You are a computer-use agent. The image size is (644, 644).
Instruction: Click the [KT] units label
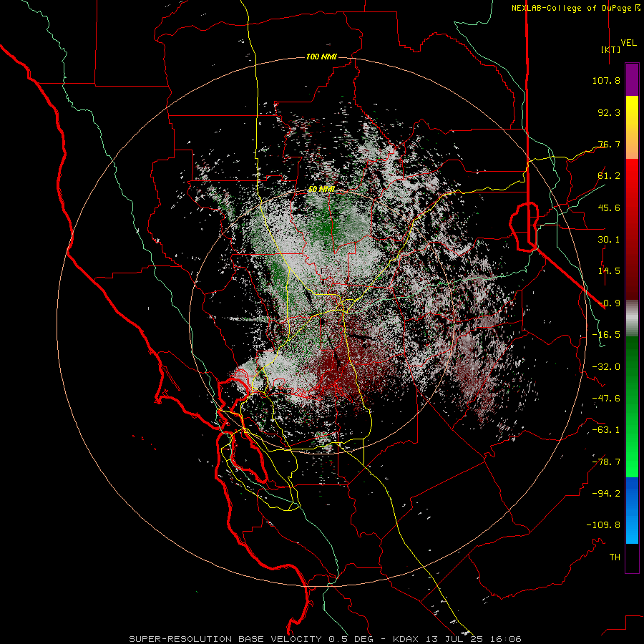(x=610, y=49)
